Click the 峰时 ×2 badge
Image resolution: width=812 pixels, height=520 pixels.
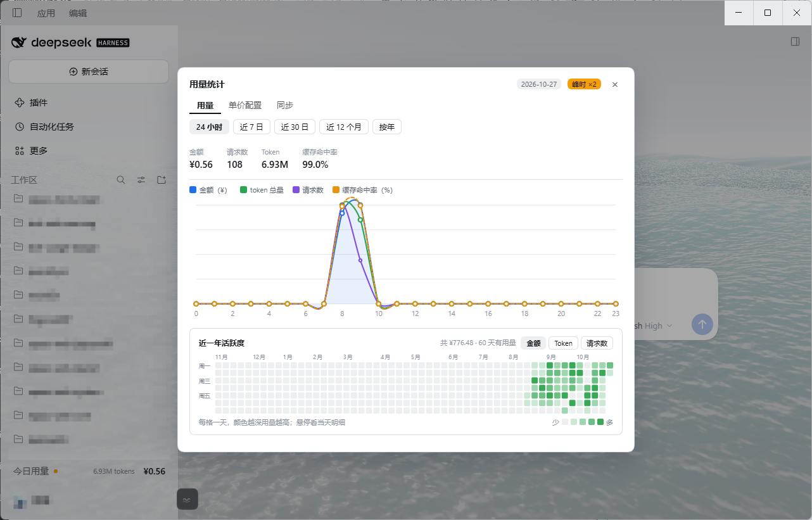pos(584,84)
